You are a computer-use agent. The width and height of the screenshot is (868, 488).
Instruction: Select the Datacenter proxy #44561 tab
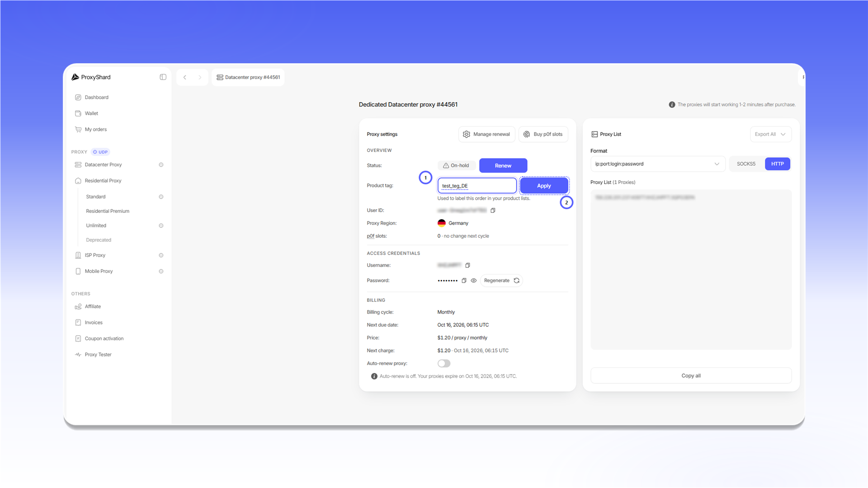248,77
